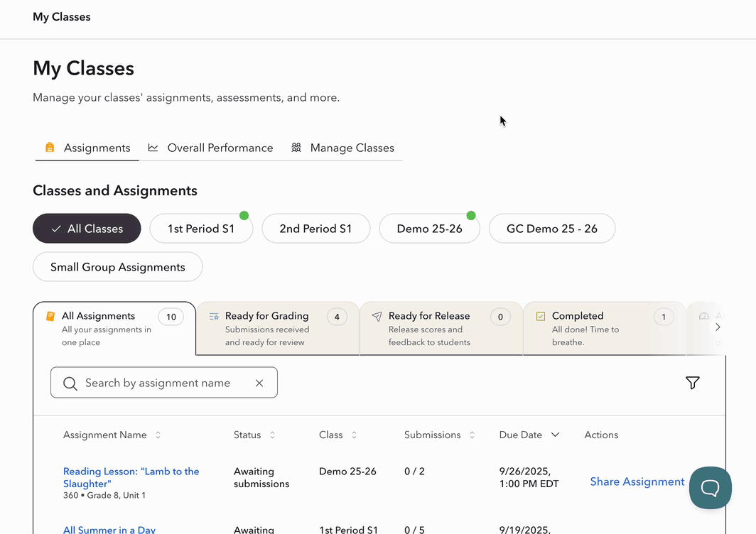The height and width of the screenshot is (534, 756).
Task: Click the filter funnel icon
Action: point(692,383)
